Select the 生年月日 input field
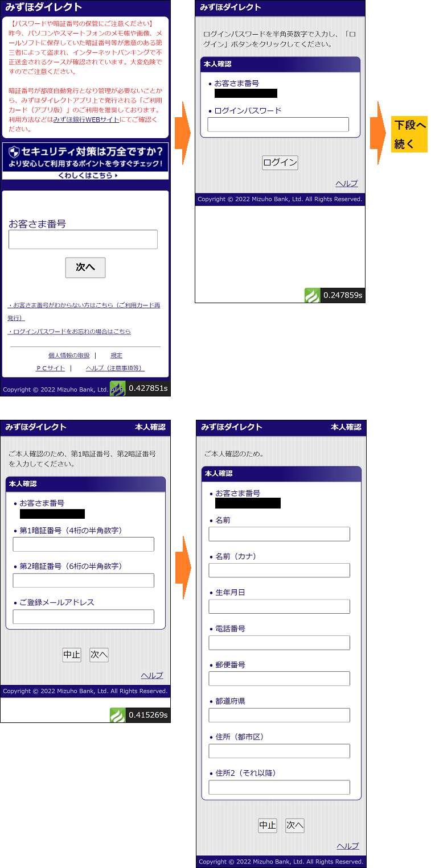431x868 pixels. [x=279, y=606]
